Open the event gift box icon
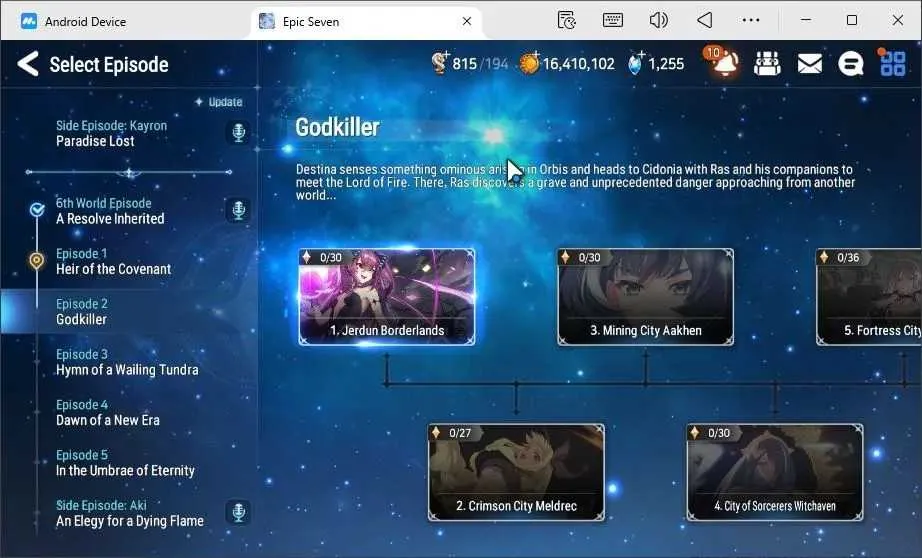The height and width of the screenshot is (558, 922). point(767,64)
